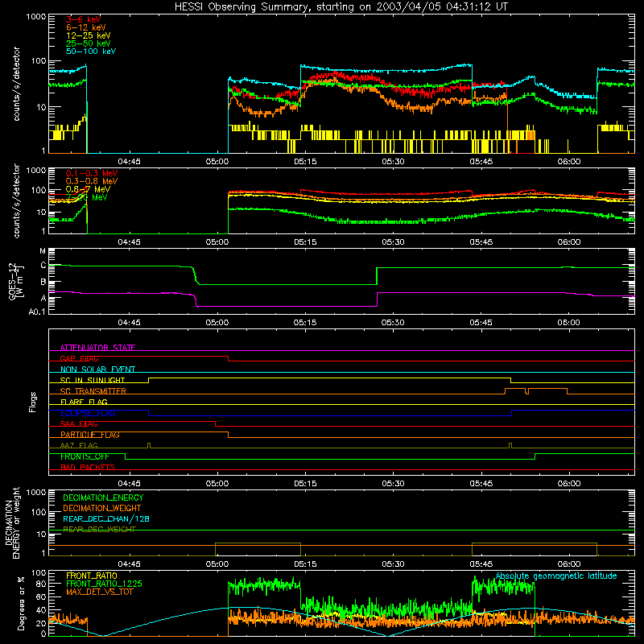
Task: Click counts/s/detector axis title of top panel
Action: [x=16, y=84]
